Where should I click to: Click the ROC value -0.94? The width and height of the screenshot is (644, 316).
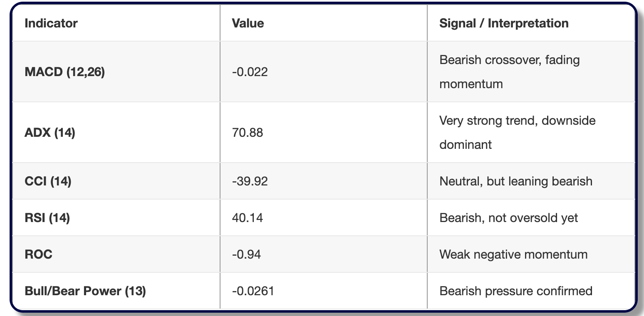(x=247, y=254)
